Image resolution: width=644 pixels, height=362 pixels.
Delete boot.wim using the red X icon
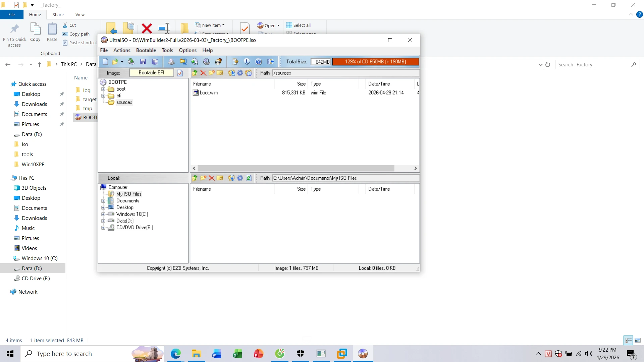point(203,73)
